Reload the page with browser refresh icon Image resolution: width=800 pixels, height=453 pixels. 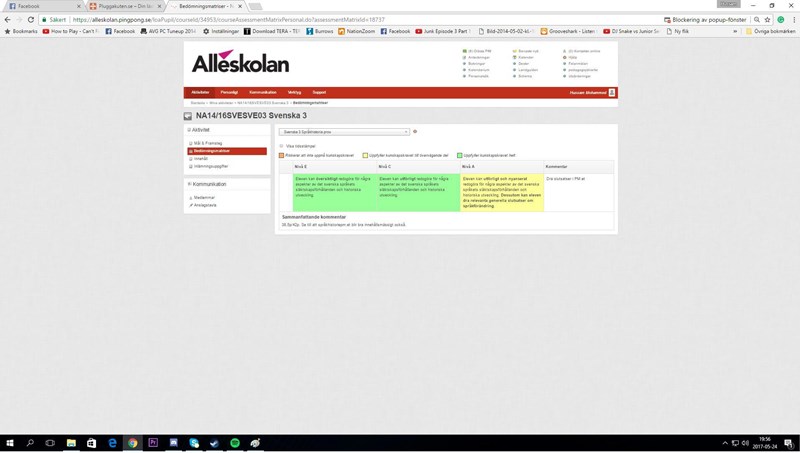pyautogui.click(x=35, y=19)
